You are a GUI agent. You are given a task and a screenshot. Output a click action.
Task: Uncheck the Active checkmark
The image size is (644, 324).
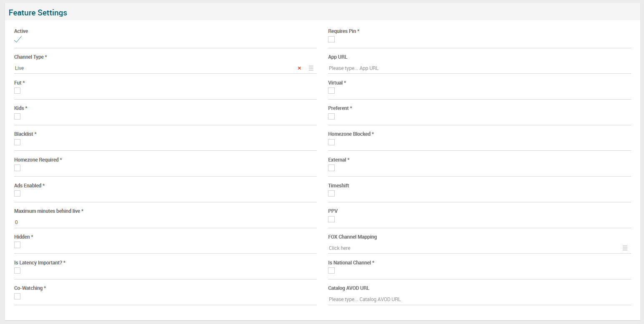[x=18, y=40]
